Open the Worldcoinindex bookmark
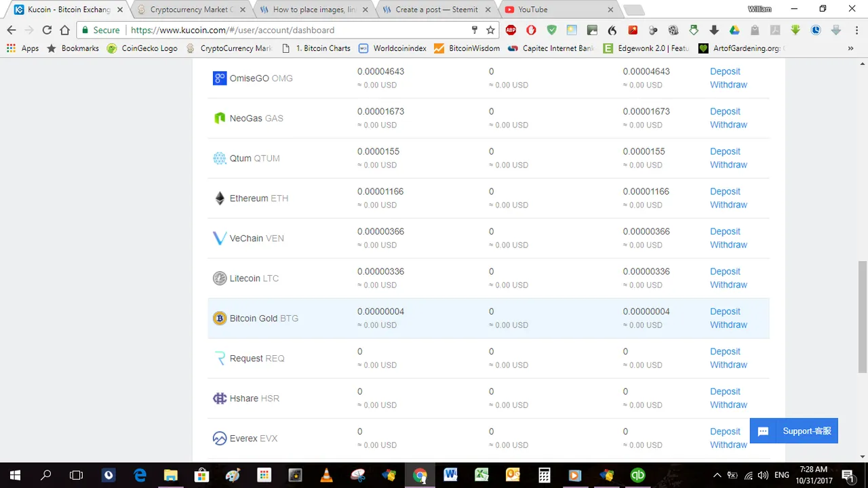868x488 pixels. (x=392, y=48)
